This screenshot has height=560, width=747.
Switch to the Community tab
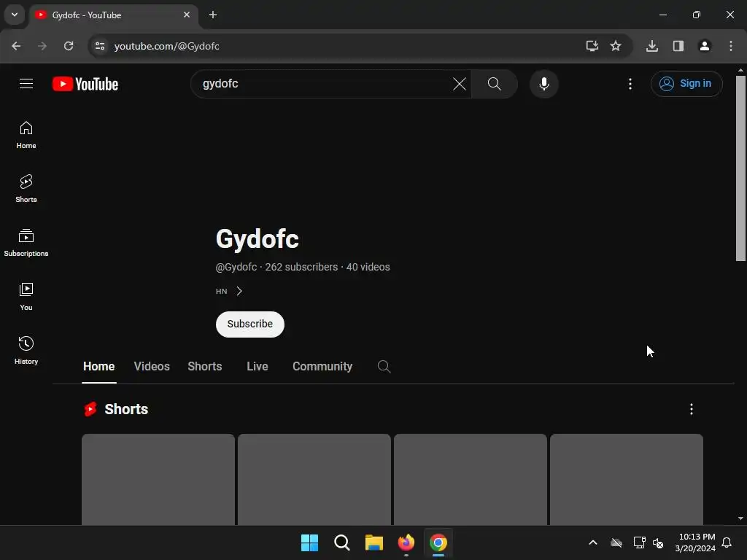pos(322,366)
